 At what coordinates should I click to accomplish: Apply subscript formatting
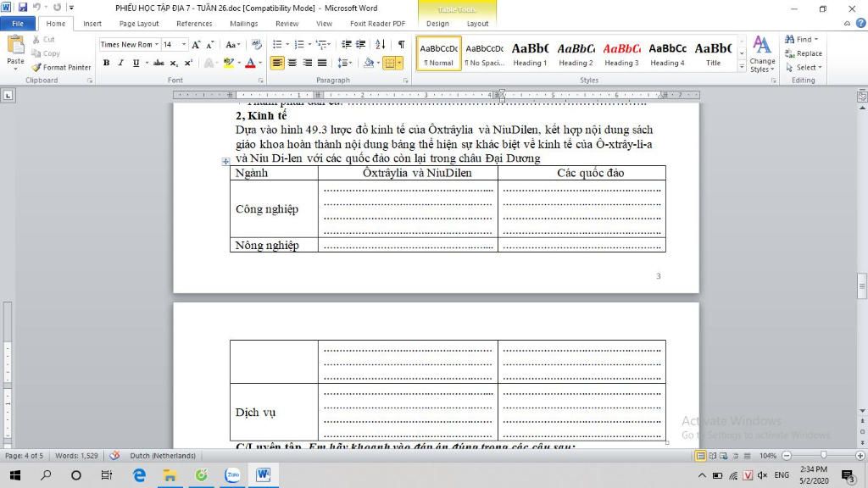[x=174, y=63]
